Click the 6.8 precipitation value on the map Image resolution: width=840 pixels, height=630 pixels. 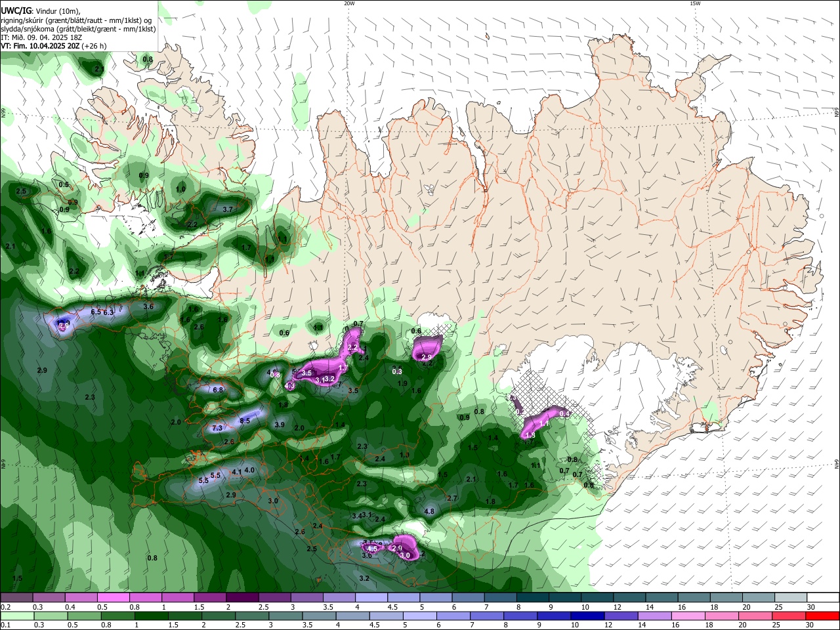[x=218, y=390]
